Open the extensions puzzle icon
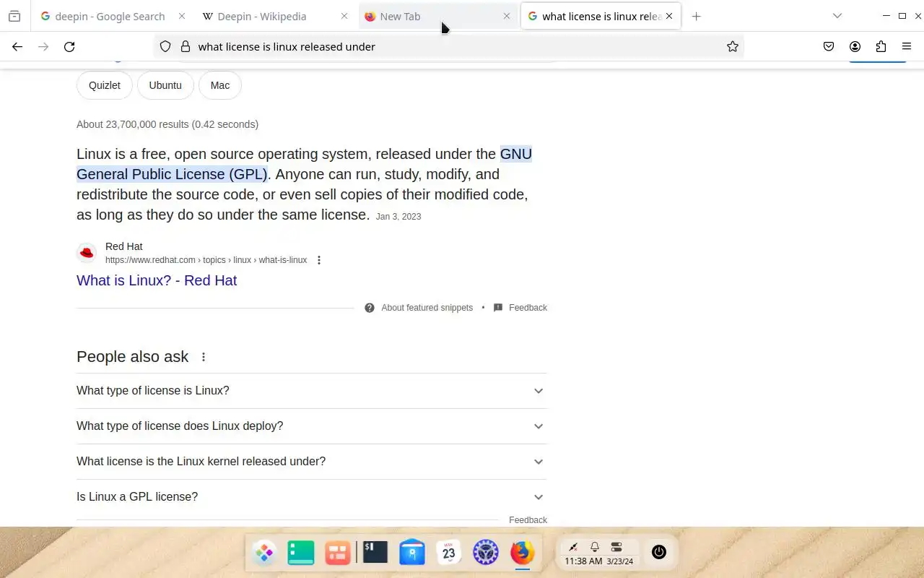924x578 pixels. pyautogui.click(x=881, y=46)
